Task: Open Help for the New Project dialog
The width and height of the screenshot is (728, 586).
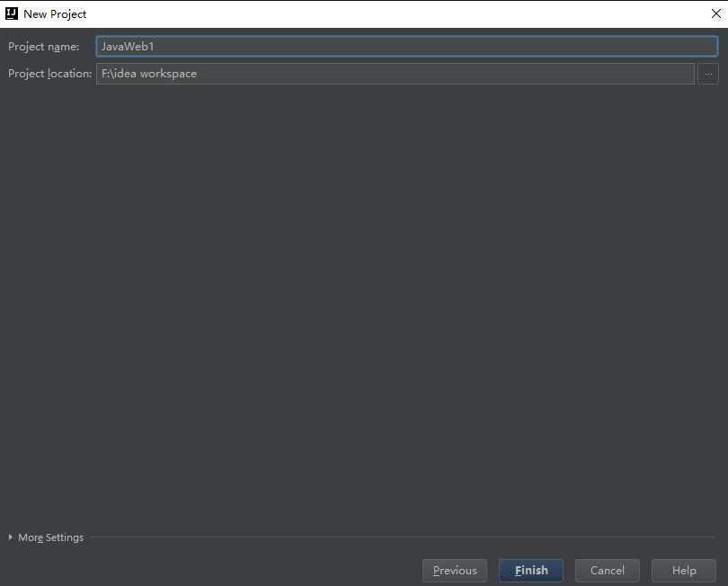Action: 683,570
